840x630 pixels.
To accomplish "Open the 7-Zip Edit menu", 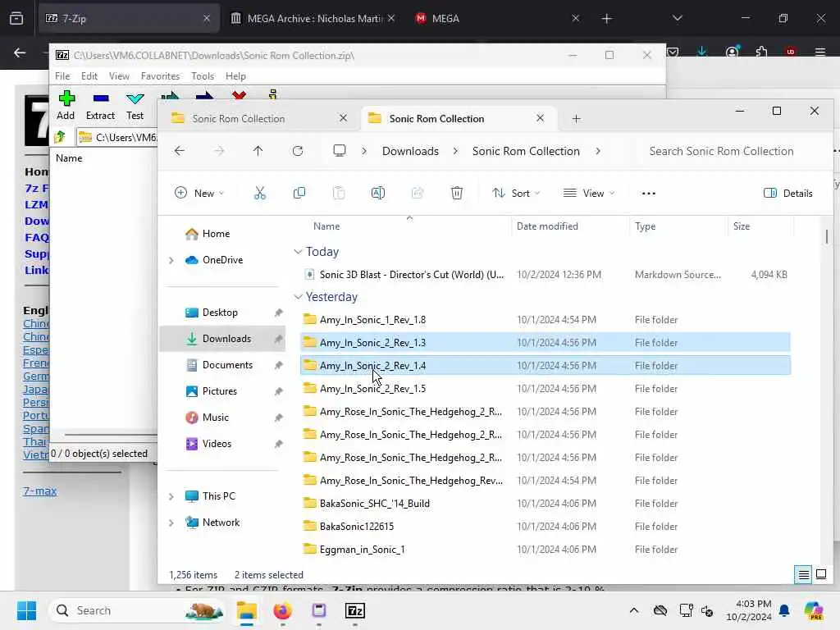I will pos(89,76).
